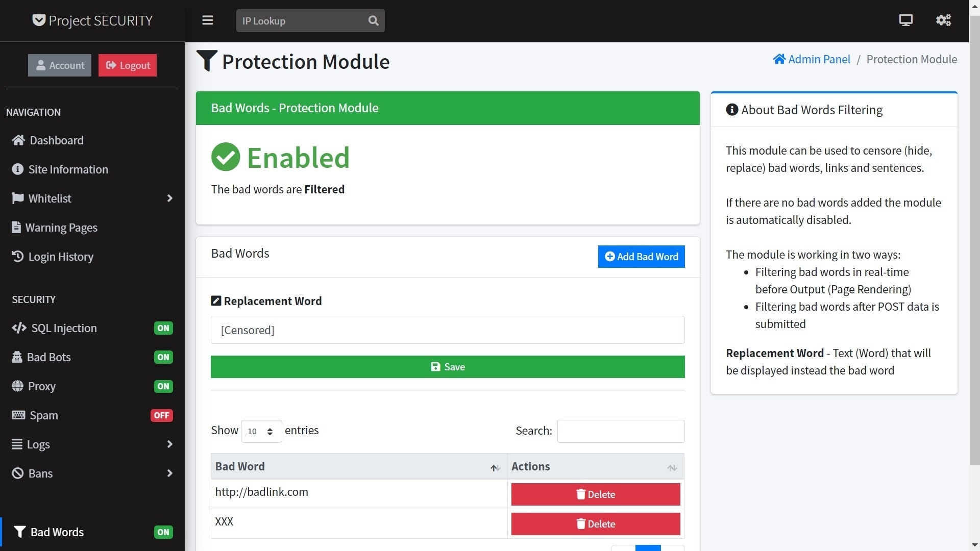Select entries count dropdown showing 10
The image size is (980, 551).
pyautogui.click(x=260, y=430)
